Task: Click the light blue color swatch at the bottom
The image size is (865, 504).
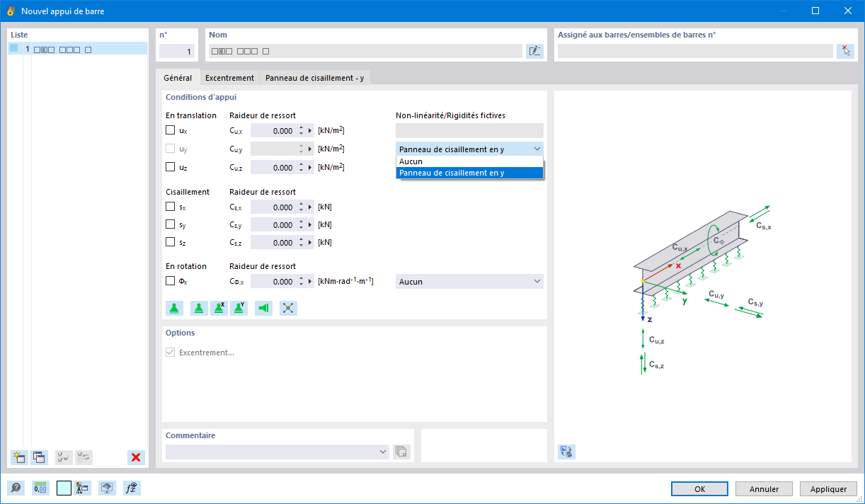Action: point(64,488)
